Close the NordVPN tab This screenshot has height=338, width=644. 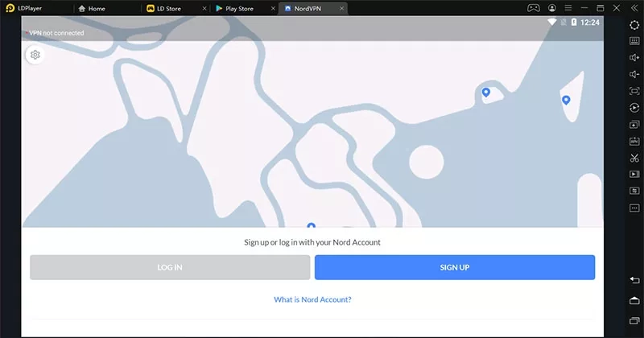(341, 8)
